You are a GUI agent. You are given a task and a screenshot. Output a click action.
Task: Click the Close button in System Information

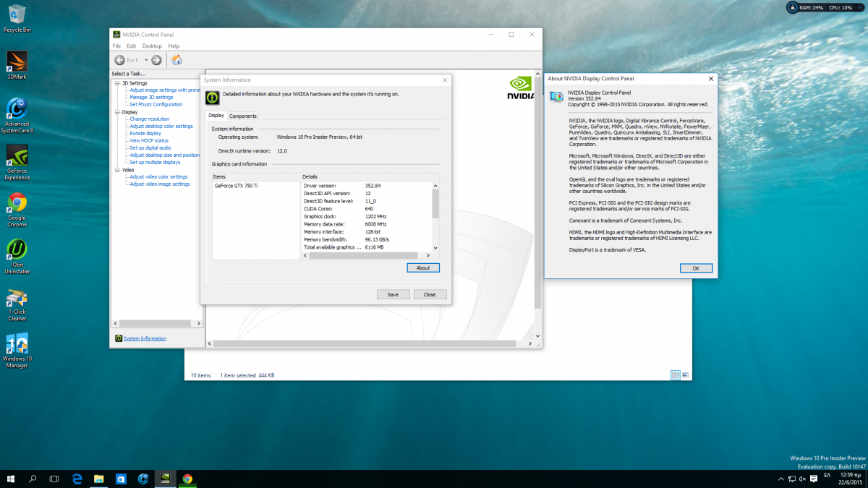[x=430, y=294]
